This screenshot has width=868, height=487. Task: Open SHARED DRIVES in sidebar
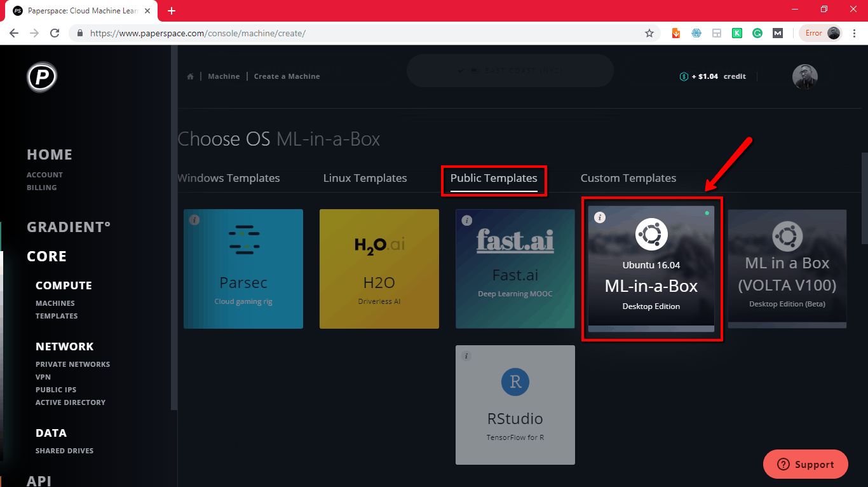[64, 451]
